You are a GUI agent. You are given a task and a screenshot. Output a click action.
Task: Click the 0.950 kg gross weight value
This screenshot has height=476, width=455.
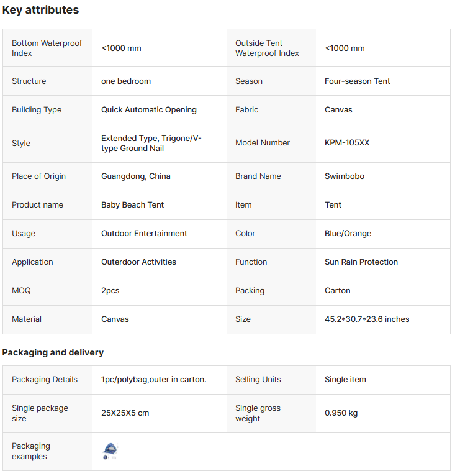[341, 413]
